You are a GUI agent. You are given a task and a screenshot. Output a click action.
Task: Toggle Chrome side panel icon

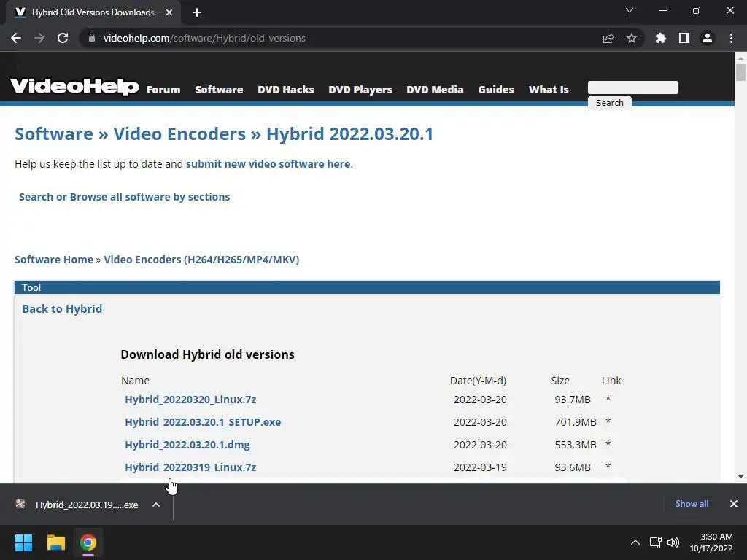(x=684, y=38)
